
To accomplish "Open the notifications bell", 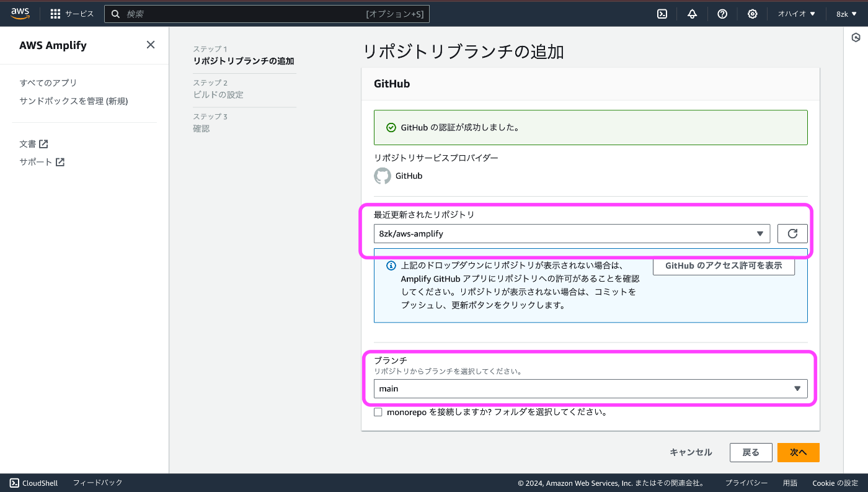I will pyautogui.click(x=693, y=14).
